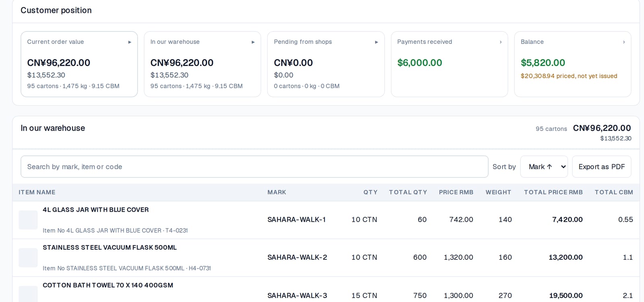Open Payments received chevron
The width and height of the screenshot is (644, 302).
[x=500, y=42]
